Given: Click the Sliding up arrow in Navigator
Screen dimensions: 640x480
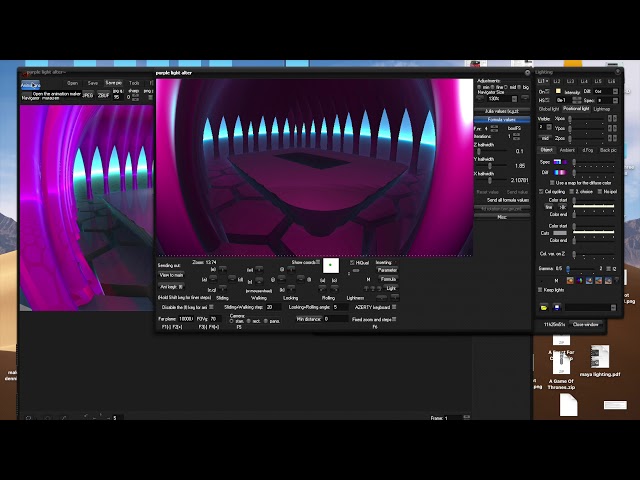Looking at the screenshot, I should point(222,269).
